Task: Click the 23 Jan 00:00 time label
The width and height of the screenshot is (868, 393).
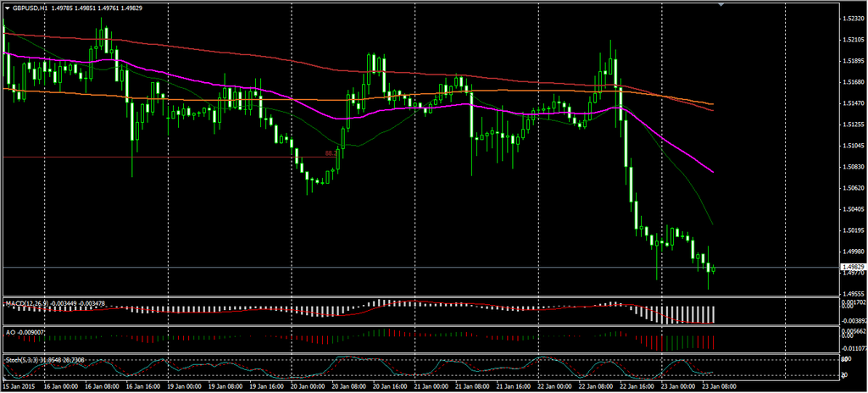Action: coord(679,385)
